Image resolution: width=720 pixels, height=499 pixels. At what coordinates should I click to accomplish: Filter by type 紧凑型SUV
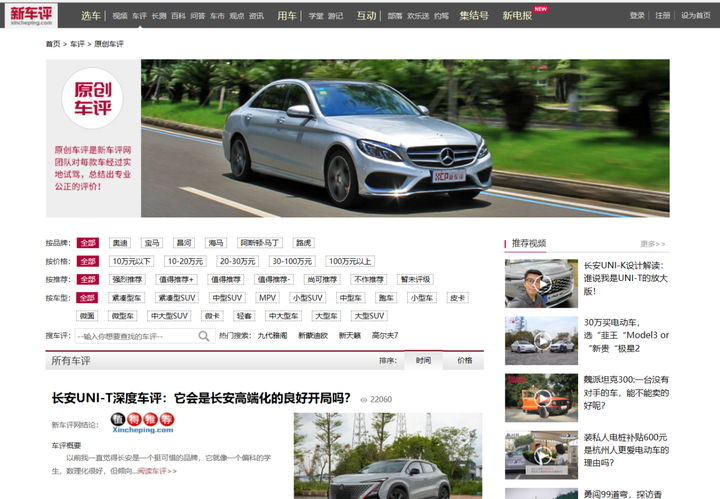pyautogui.click(x=177, y=298)
